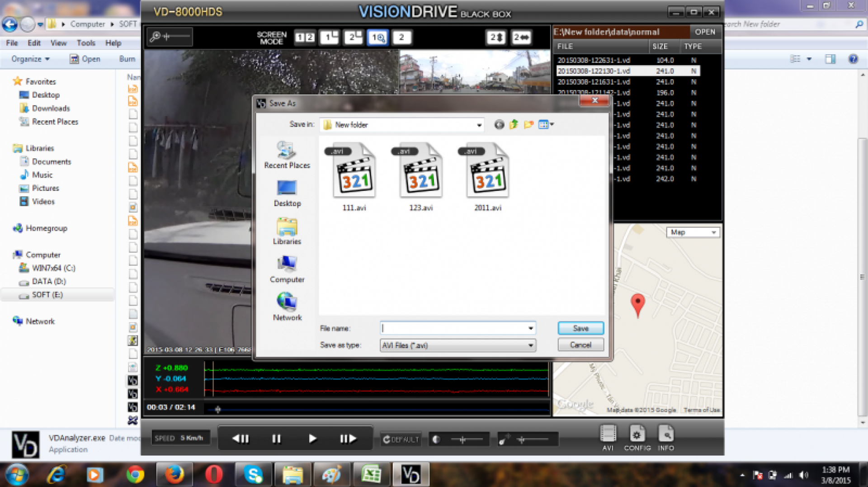Open Desktop in Save As sidebar
Viewport: 868px width, 487px height.
(287, 194)
